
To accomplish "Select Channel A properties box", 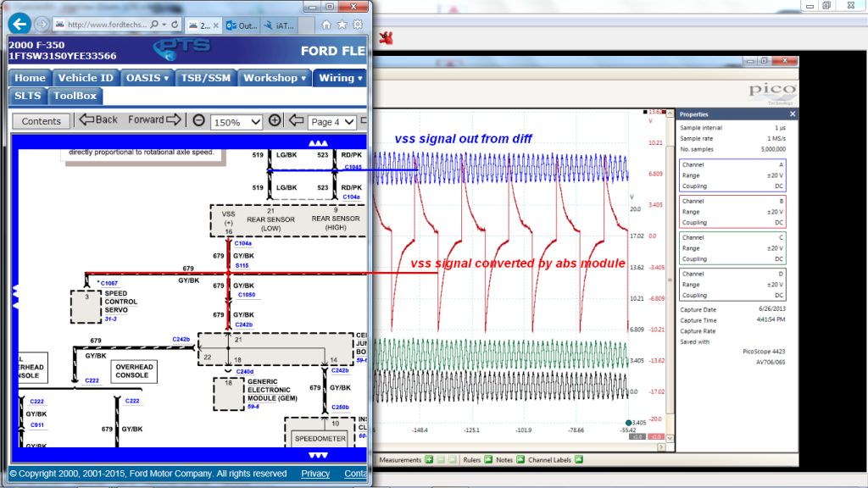I will tap(732, 175).
